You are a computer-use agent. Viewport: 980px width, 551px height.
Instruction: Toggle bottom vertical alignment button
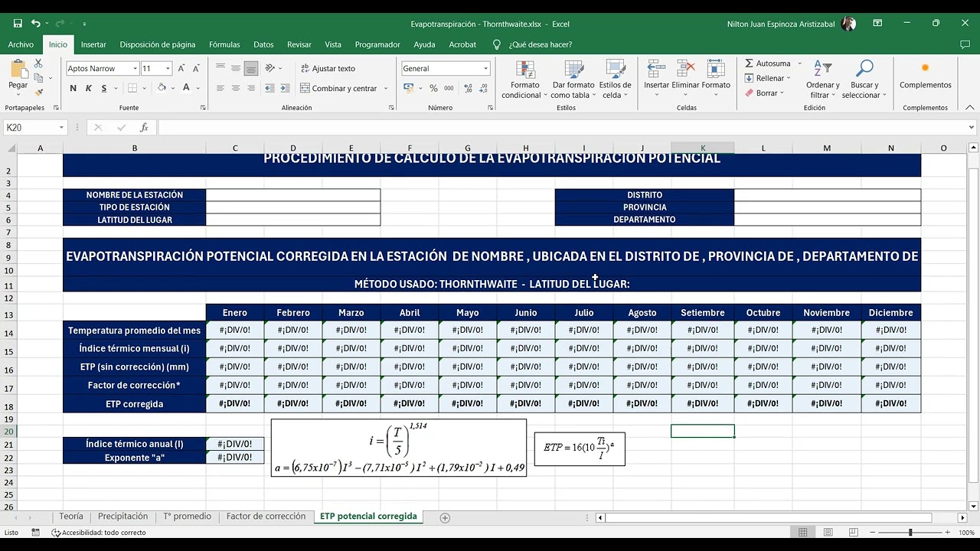[x=250, y=68]
